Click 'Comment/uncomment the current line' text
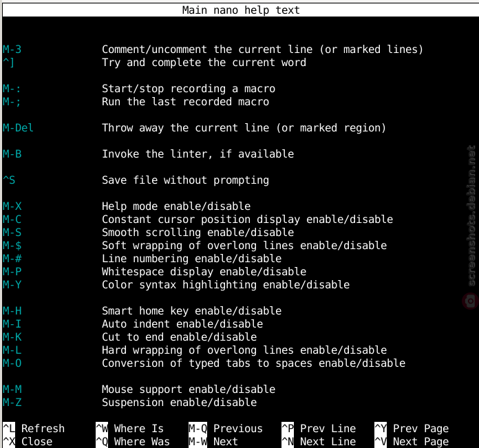Image resolution: width=479 pixels, height=448 pixels. tap(207, 49)
